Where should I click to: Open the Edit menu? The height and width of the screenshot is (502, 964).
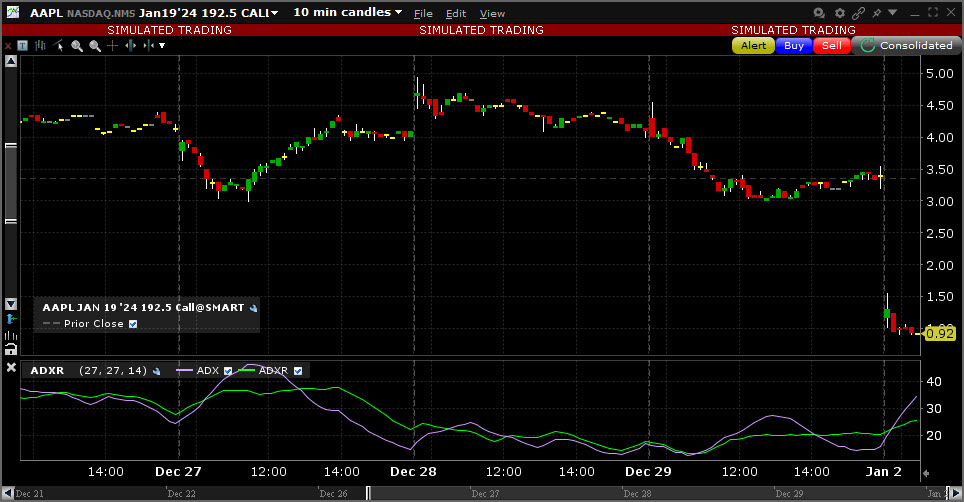click(456, 14)
